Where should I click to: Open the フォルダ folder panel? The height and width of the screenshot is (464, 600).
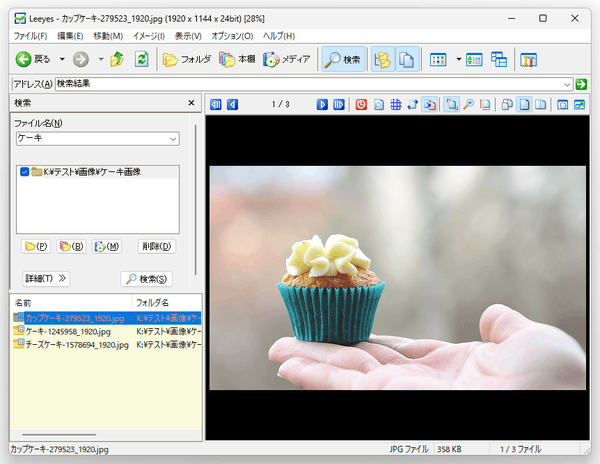point(186,59)
